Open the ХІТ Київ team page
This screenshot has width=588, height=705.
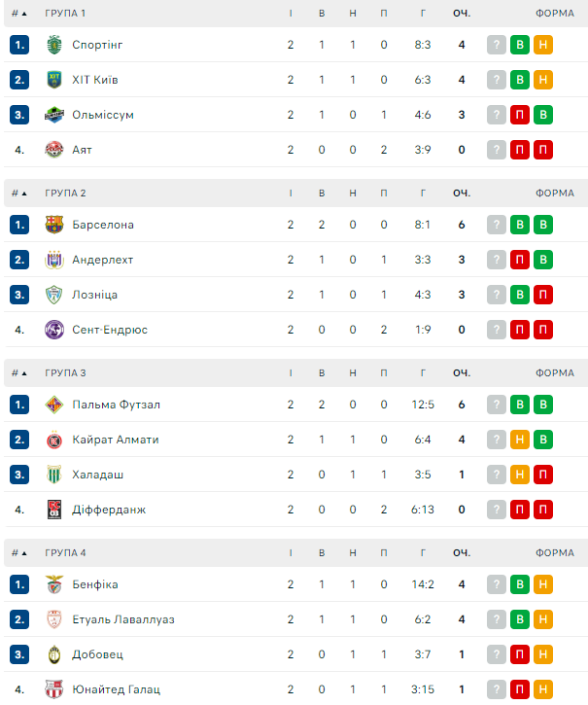click(94, 80)
